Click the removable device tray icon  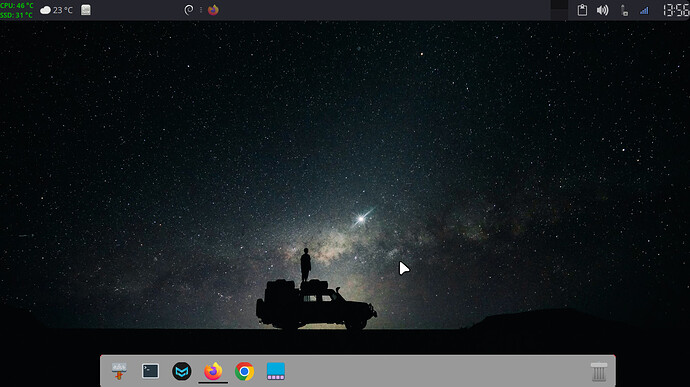pos(624,10)
